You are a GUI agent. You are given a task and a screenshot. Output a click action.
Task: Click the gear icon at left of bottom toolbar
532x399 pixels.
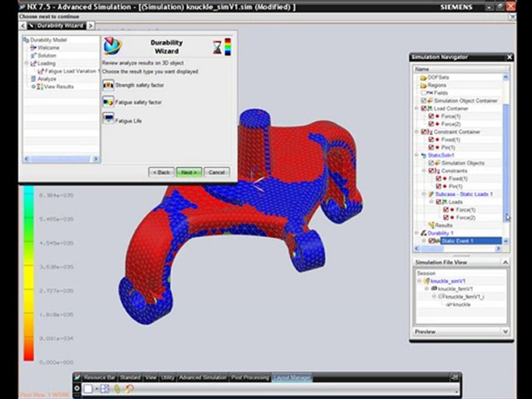(x=77, y=388)
